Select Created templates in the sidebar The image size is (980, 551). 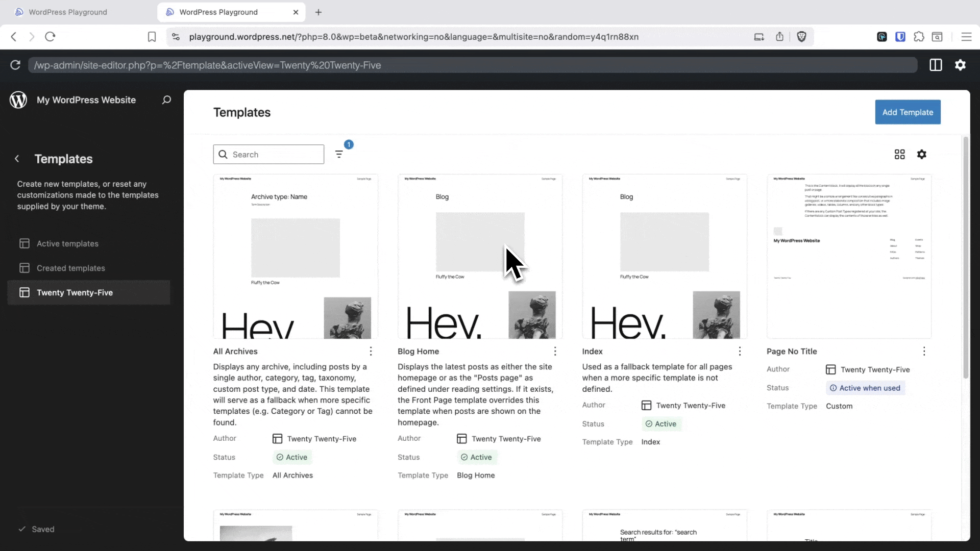coord(70,268)
